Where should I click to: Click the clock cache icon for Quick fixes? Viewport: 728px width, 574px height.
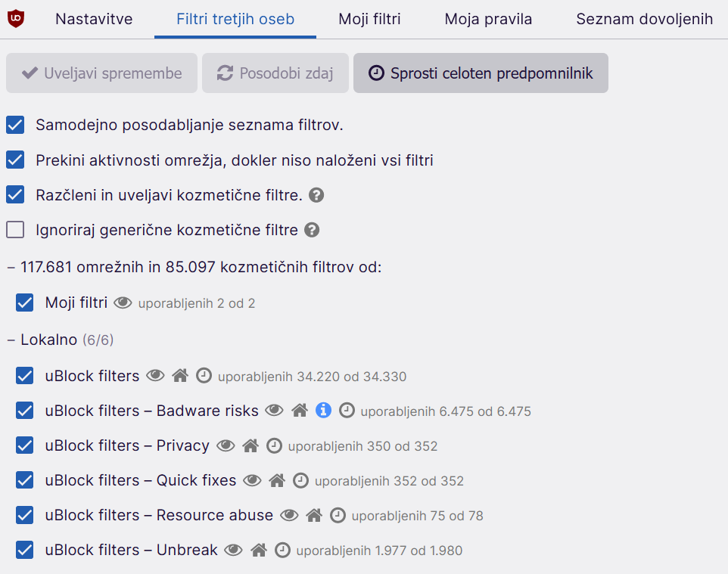click(x=301, y=480)
